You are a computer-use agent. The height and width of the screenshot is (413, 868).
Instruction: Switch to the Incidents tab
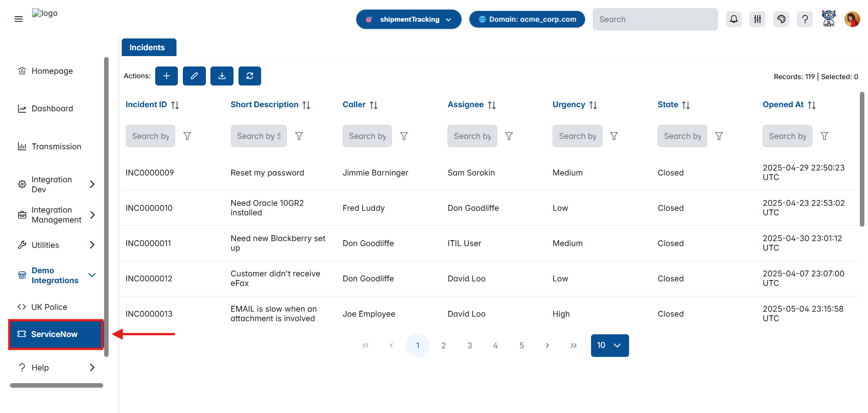pos(148,47)
